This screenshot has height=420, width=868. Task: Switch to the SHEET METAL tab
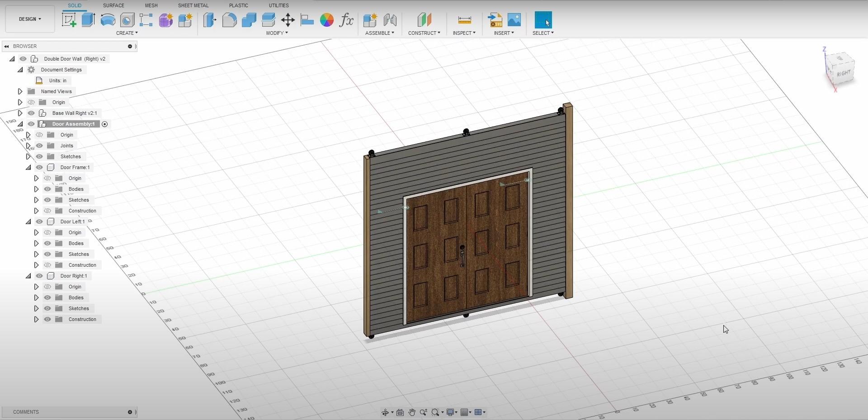tap(193, 5)
